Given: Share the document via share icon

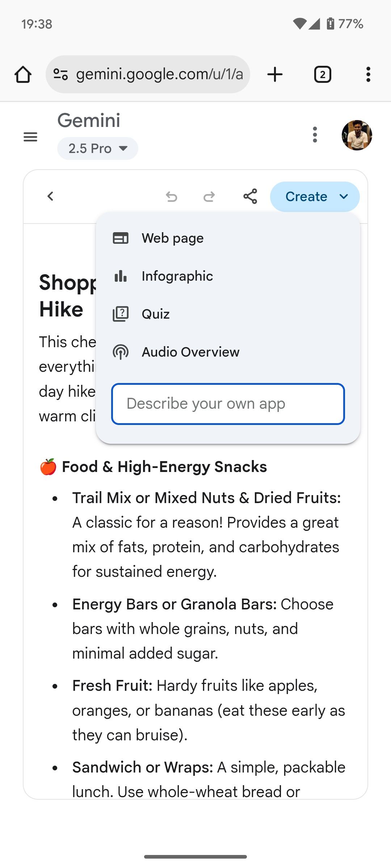Looking at the screenshot, I should 250,196.
